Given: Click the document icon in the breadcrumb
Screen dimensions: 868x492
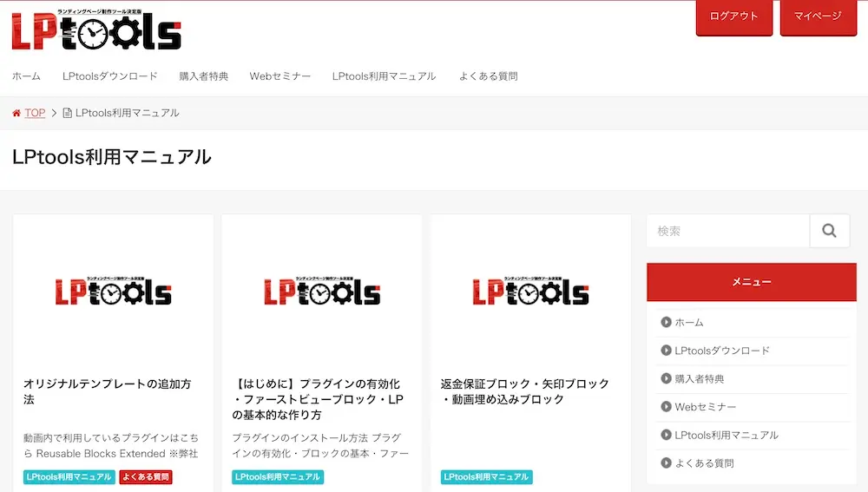Looking at the screenshot, I should (x=67, y=113).
